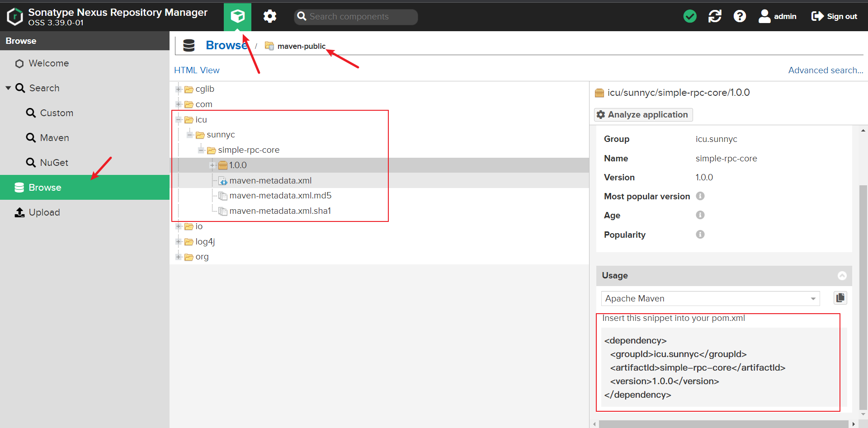Click the groupId line in the snippet
Screen dimensions: 868x428
pos(678,354)
